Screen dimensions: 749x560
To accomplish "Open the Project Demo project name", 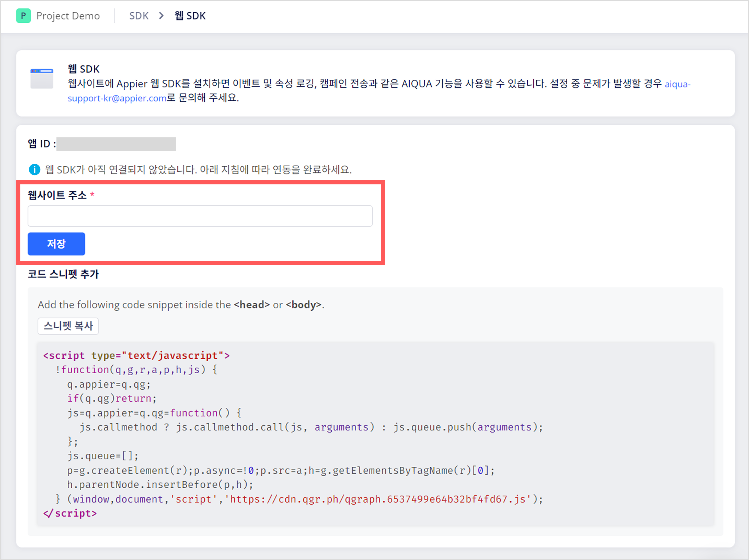I will [x=68, y=16].
